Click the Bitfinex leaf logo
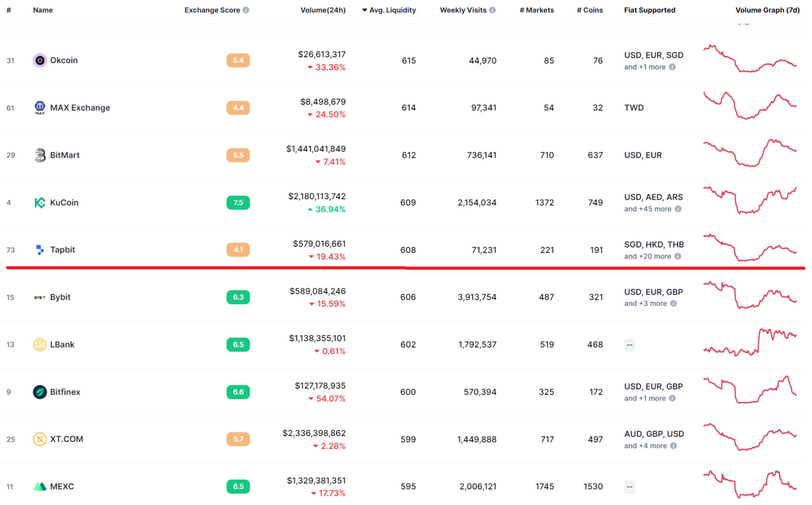Image resolution: width=812 pixels, height=505 pixels. coord(40,392)
